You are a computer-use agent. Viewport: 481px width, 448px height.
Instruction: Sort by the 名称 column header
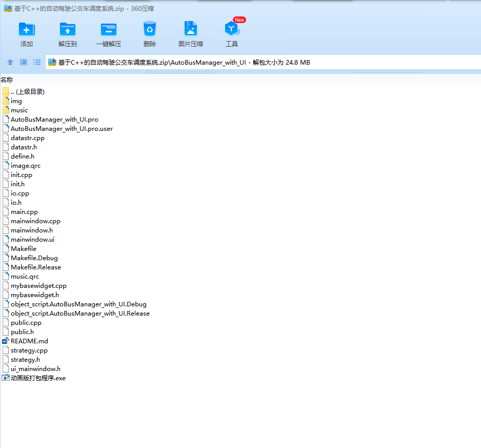point(7,80)
